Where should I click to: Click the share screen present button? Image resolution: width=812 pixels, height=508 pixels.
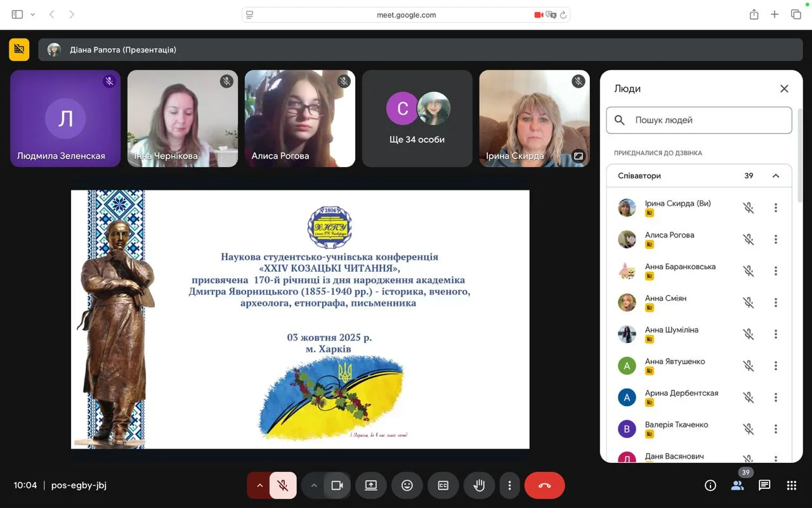point(371,486)
